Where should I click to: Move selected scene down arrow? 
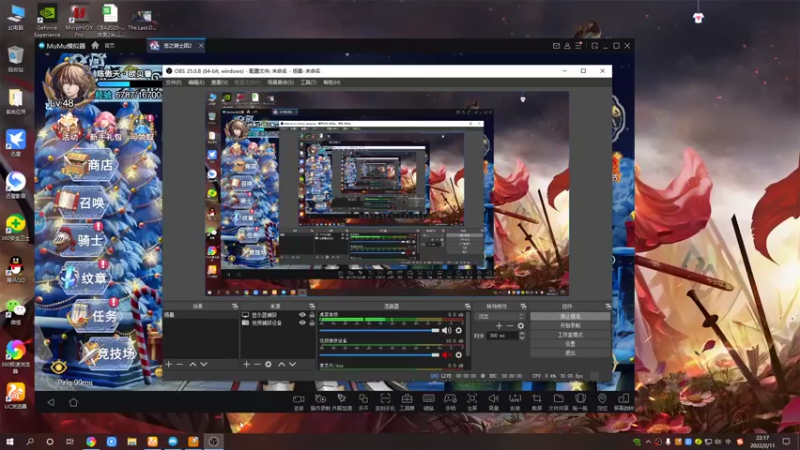(x=204, y=364)
